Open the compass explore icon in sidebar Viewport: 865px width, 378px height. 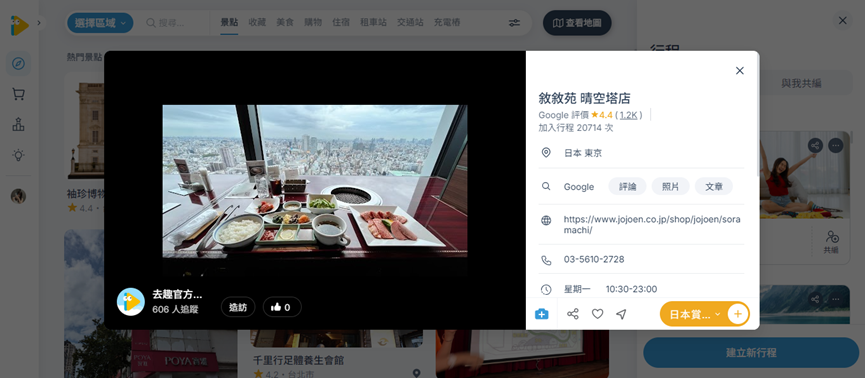(x=18, y=63)
